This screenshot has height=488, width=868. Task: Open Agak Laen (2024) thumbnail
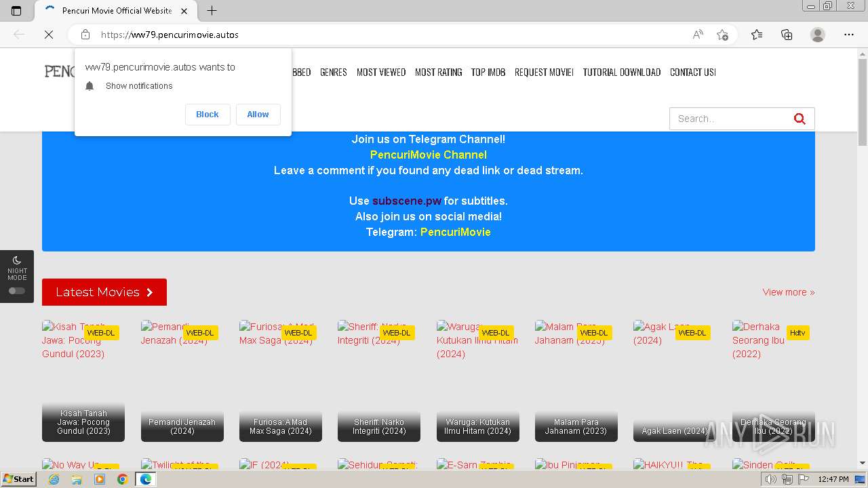(x=675, y=381)
